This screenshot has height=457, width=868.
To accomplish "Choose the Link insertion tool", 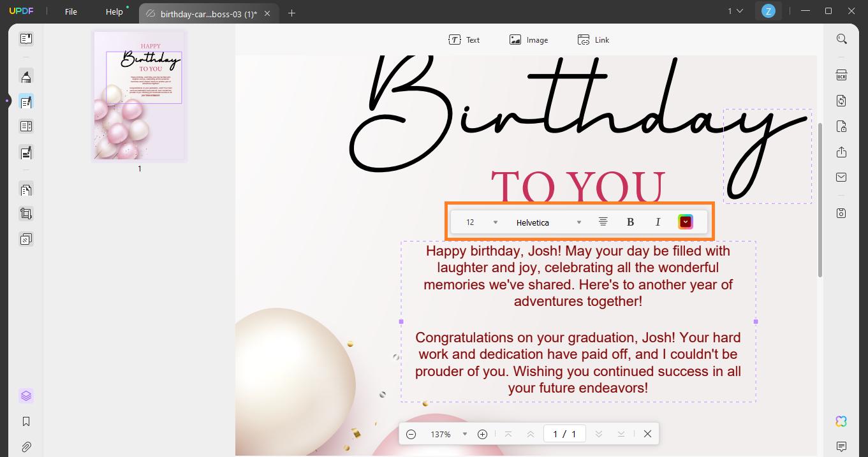I will 594,40.
